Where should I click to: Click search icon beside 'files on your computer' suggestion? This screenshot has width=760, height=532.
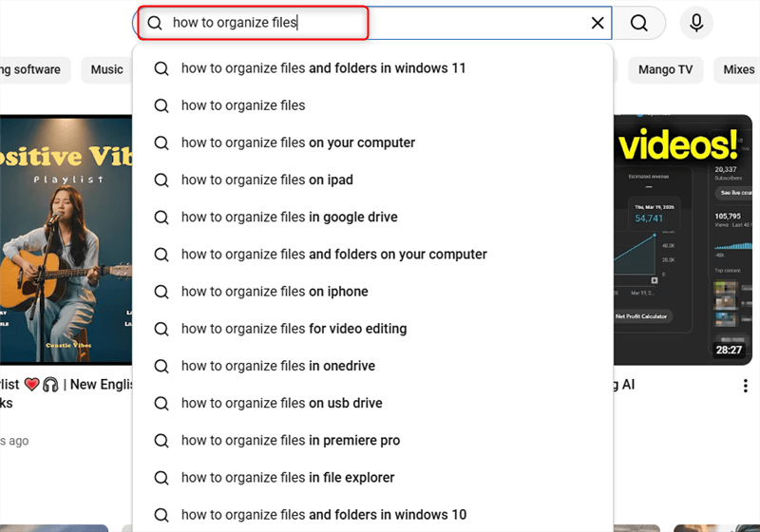pyautogui.click(x=161, y=143)
